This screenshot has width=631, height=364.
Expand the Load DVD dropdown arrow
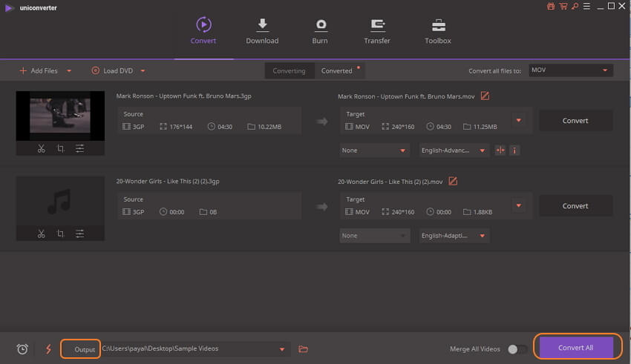pos(143,70)
